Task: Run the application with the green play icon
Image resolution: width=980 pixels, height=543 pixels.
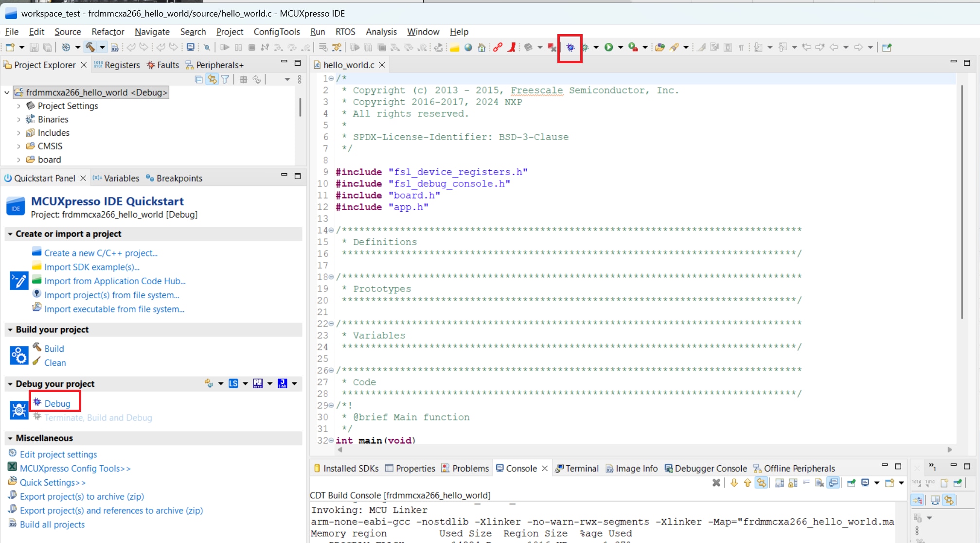Action: 609,47
